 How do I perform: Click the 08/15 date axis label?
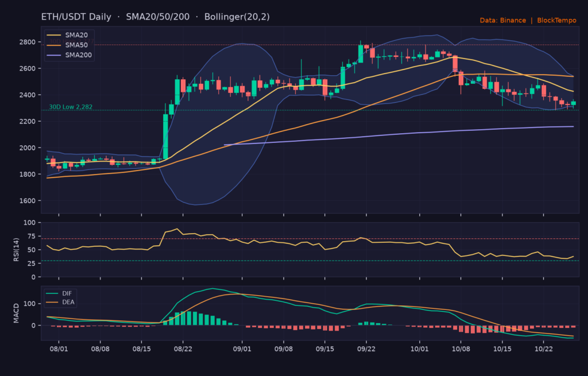point(142,348)
